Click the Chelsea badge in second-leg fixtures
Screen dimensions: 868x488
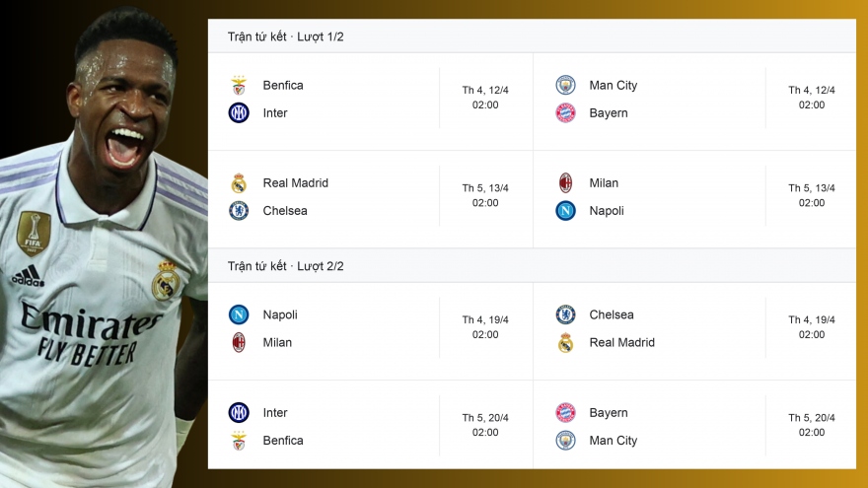click(565, 315)
